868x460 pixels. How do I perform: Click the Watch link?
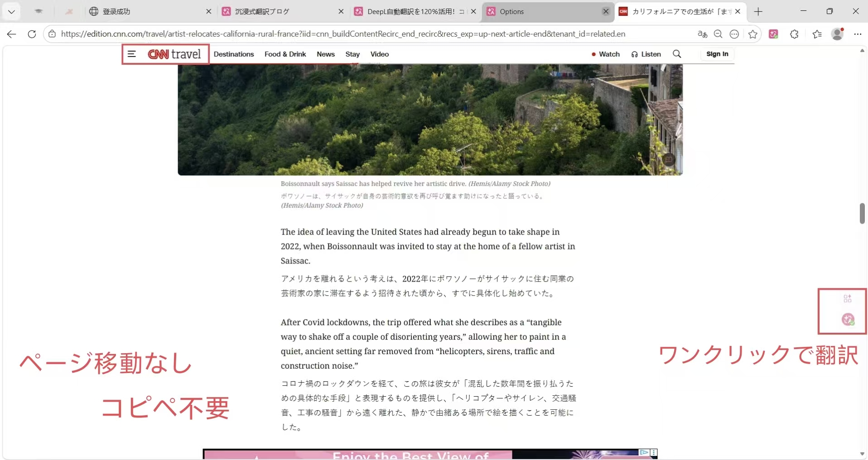coord(606,54)
